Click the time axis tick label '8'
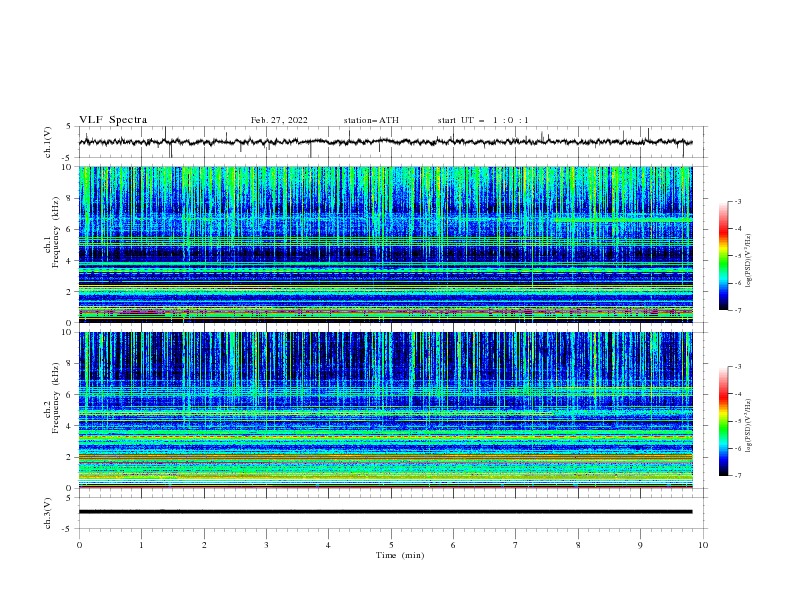Screen dimensions: 792x612 click(578, 545)
